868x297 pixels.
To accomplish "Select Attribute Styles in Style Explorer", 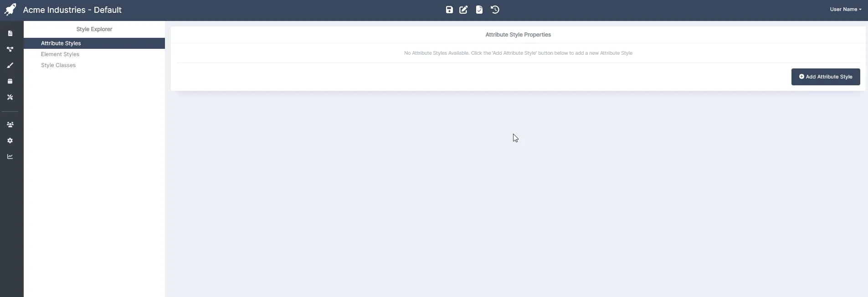I will (61, 43).
